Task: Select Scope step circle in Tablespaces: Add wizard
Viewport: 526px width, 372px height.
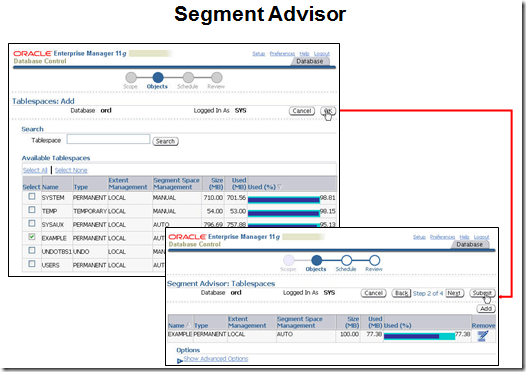Action: coord(131,77)
